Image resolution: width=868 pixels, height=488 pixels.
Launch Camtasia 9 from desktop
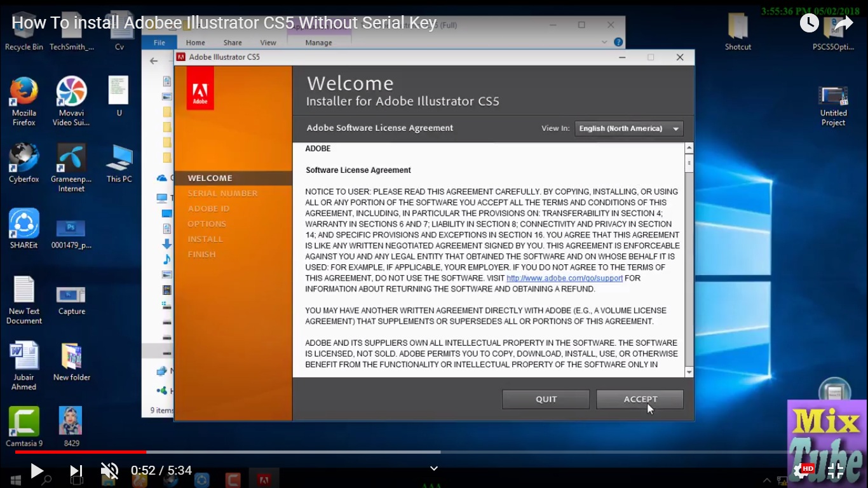coord(24,427)
